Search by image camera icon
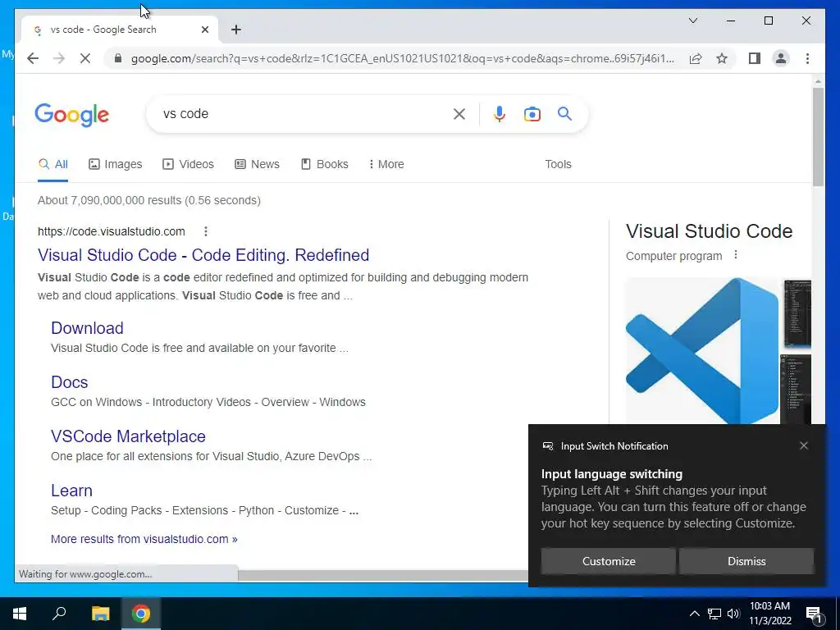The image size is (840, 630). [x=532, y=113]
